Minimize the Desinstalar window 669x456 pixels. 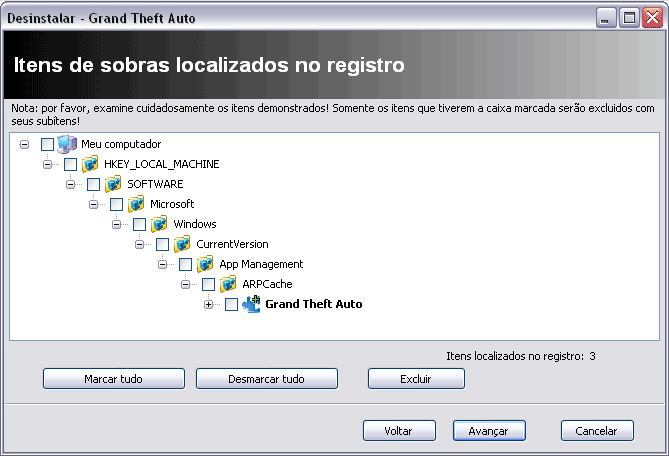tap(606, 18)
